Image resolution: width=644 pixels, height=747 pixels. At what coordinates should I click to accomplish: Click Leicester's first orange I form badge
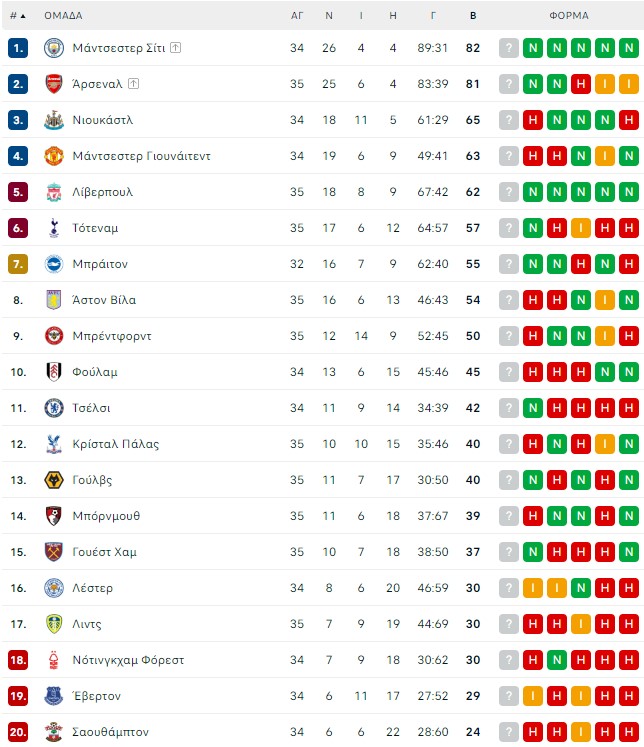click(533, 588)
